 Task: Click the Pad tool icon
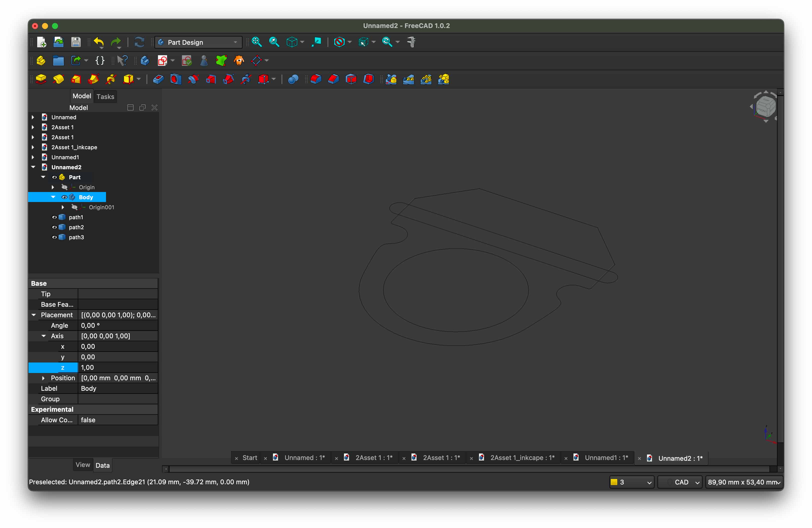(x=41, y=79)
